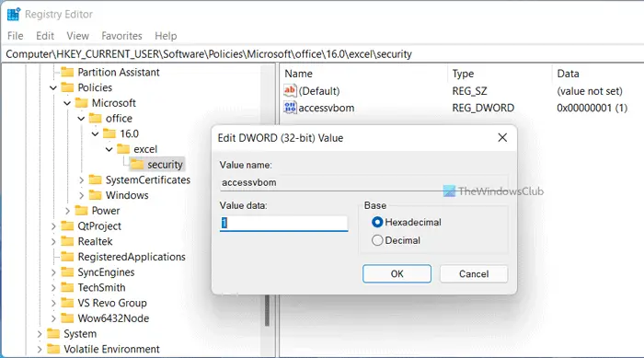Click the SyncEngines folder icon
644x358 pixels.
(67, 272)
